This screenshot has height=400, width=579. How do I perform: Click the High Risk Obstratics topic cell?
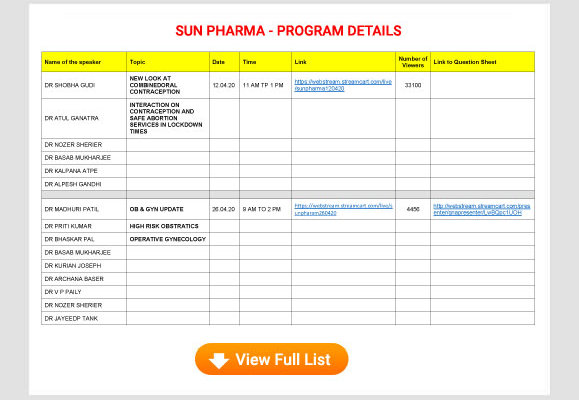pyautogui.click(x=168, y=226)
